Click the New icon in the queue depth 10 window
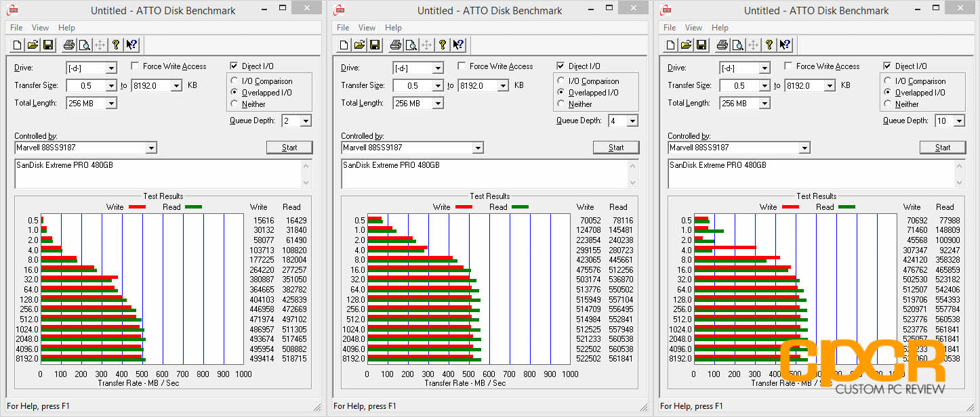Screen dimensions: 980x417 670,45
